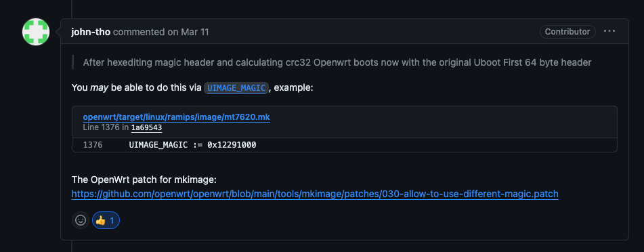Open the smiley add-reaction picker
The width and height of the screenshot is (644, 252).
click(80, 220)
